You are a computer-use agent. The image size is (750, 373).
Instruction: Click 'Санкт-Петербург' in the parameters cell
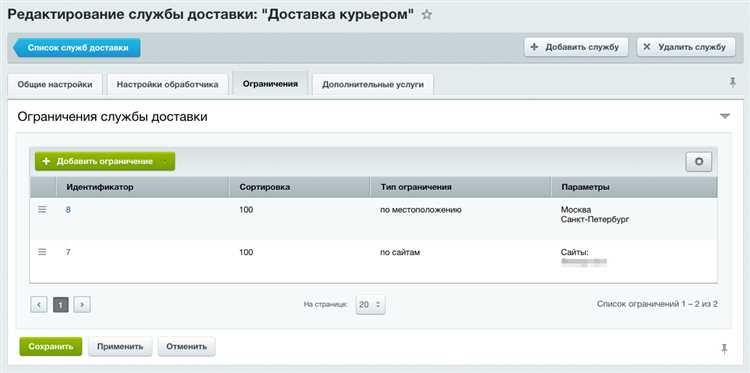point(595,219)
